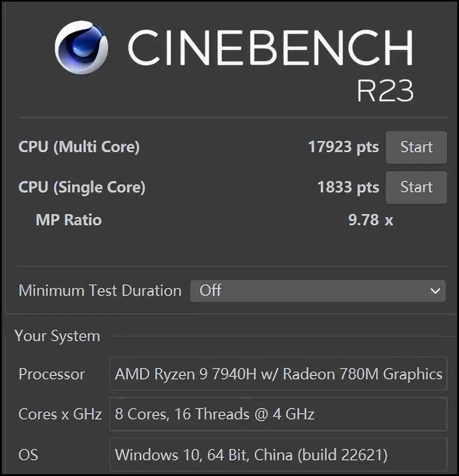Click the Minimum Test Duration label
The height and width of the screenshot is (476, 459).
(100, 291)
